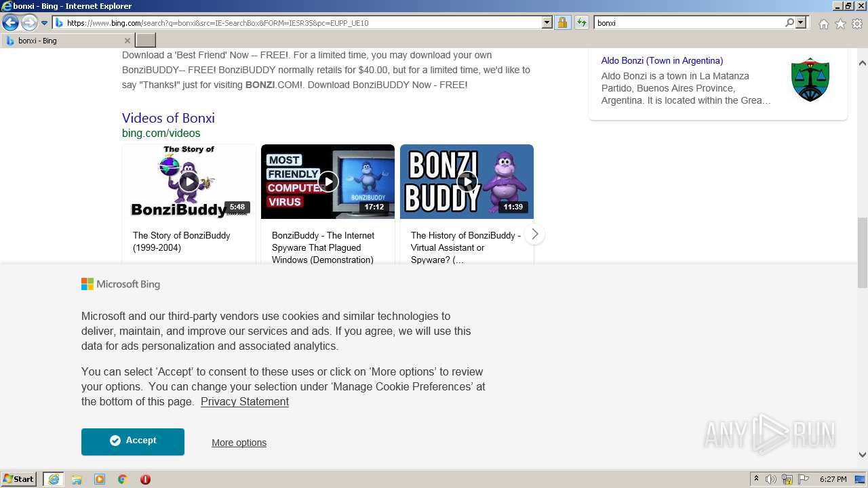
Task: Go back with the browser Back arrow
Action: coord(10,23)
